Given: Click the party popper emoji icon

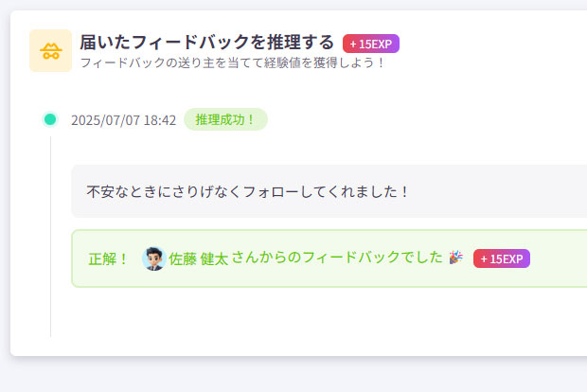Looking at the screenshot, I should pos(455,258).
